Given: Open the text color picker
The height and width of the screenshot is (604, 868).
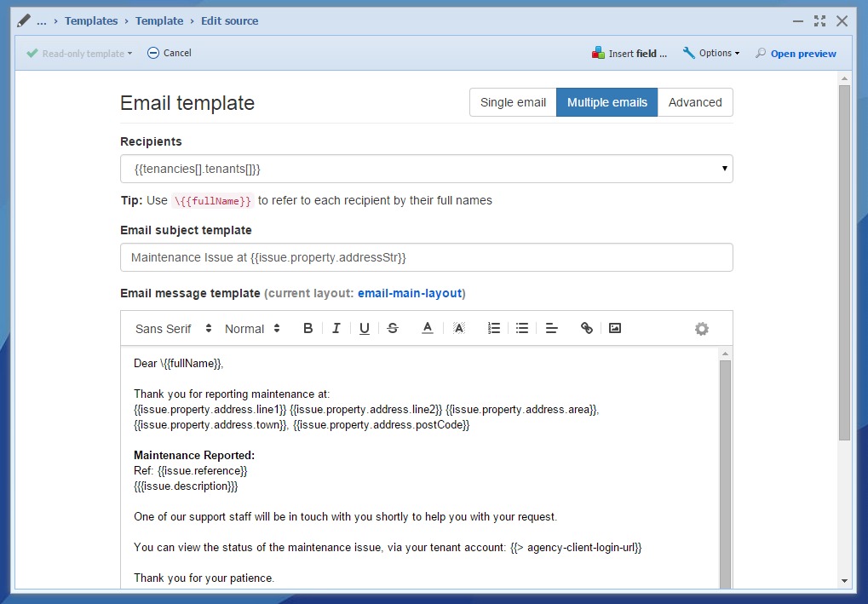Looking at the screenshot, I should click(x=428, y=329).
